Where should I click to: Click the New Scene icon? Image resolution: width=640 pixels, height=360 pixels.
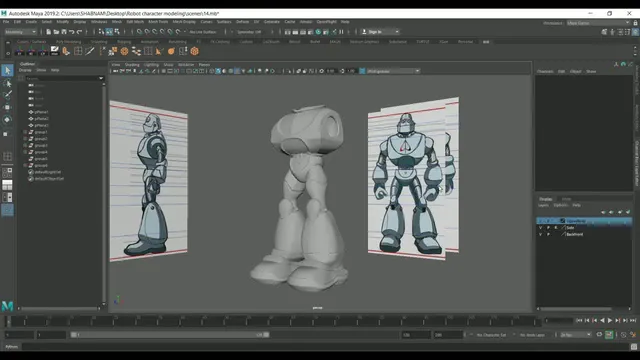coord(49,32)
